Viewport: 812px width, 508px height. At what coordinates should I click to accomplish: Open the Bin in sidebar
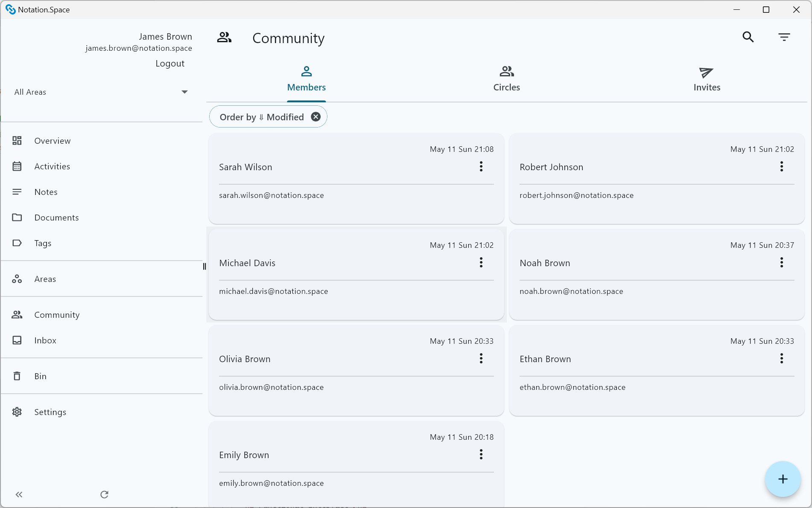[40, 376]
